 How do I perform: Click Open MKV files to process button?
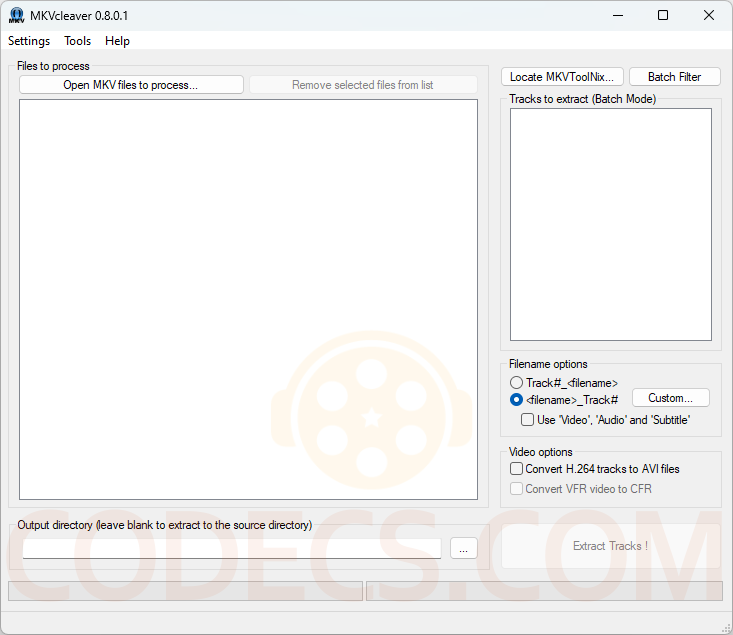coord(131,85)
